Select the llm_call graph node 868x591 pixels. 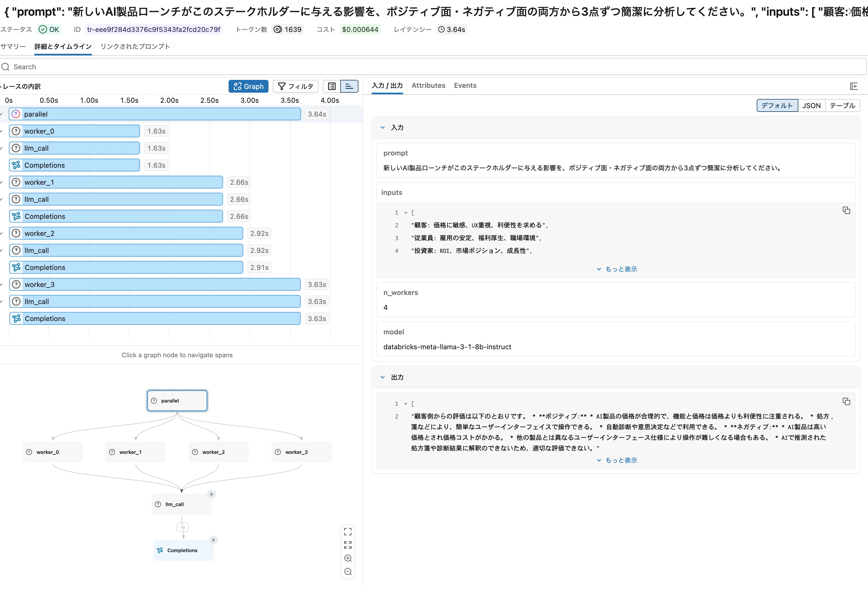(181, 504)
